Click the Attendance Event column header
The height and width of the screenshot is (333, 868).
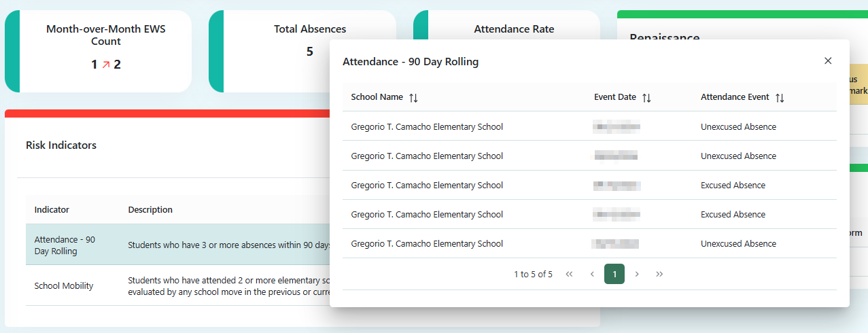coord(735,97)
